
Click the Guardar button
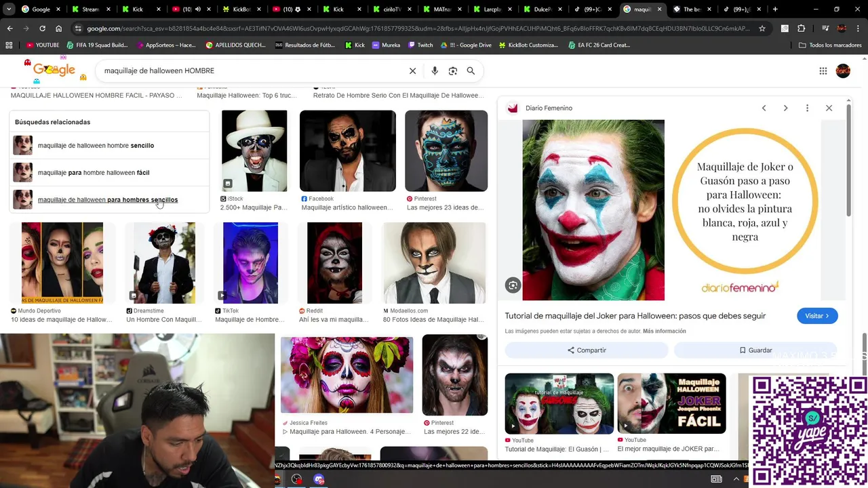(755, 350)
